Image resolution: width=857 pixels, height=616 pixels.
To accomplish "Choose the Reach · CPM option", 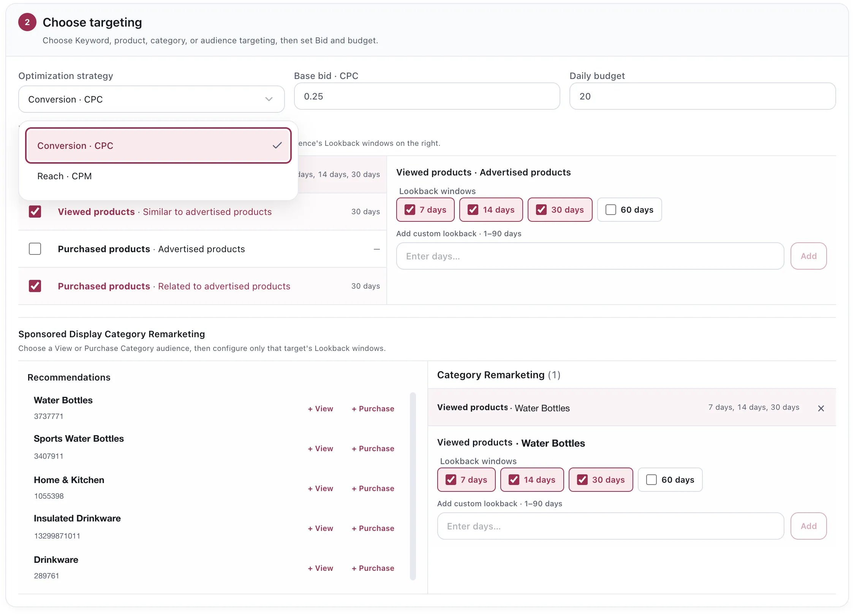I will tap(158, 176).
